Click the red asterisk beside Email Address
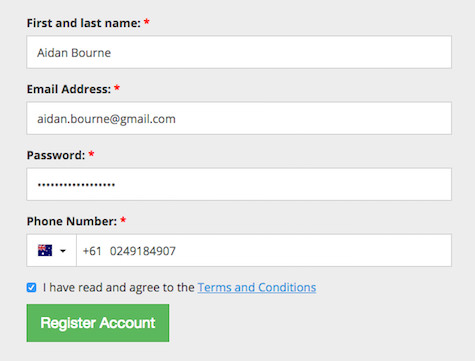The image size is (475, 361). pyautogui.click(x=117, y=88)
